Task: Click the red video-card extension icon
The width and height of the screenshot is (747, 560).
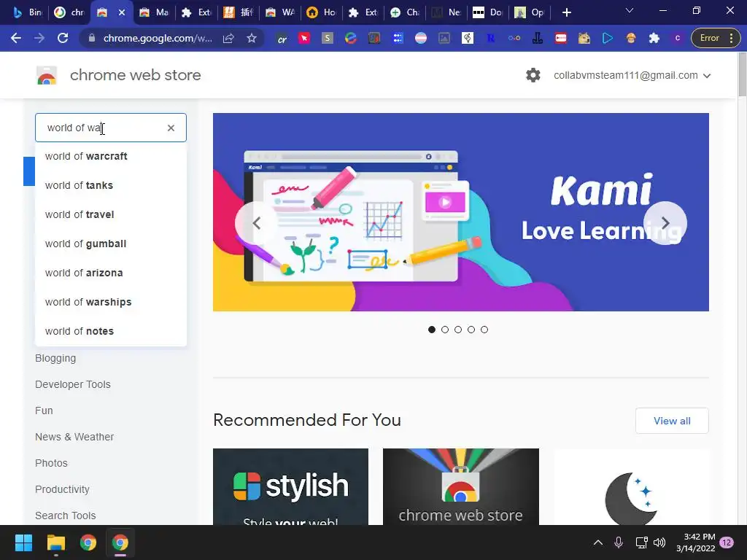Action: coord(561,38)
